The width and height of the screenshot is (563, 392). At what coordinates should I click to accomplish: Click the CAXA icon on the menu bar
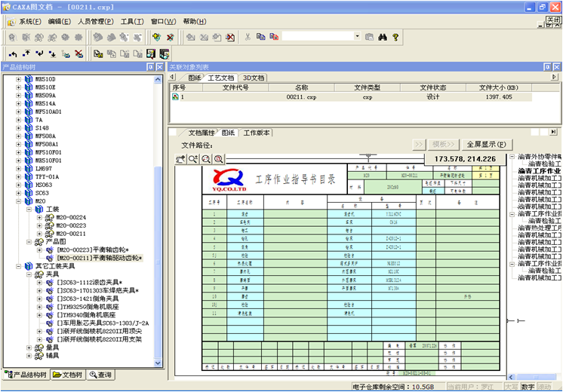(11, 22)
